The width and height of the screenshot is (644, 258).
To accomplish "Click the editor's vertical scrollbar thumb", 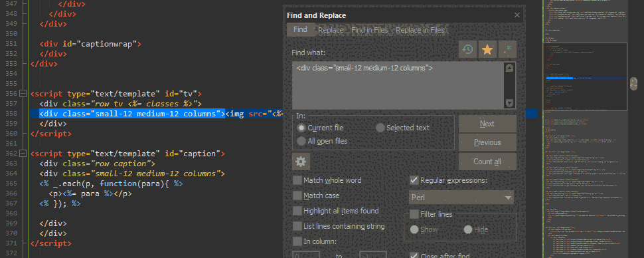I will (634, 83).
